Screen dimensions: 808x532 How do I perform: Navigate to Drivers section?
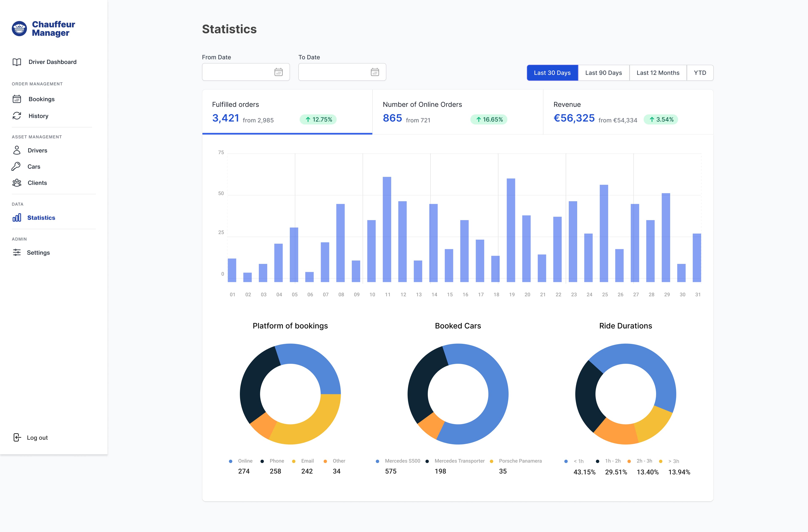click(x=37, y=150)
